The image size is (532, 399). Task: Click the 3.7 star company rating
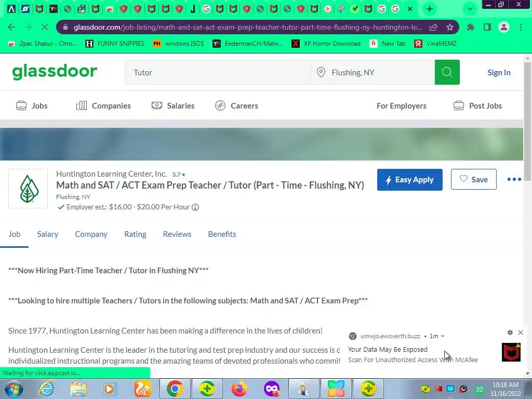coord(179,175)
